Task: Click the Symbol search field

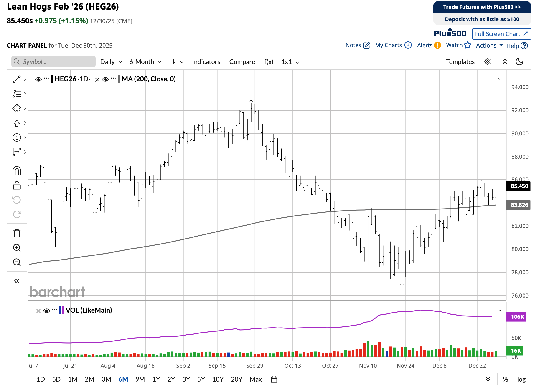Action: (x=54, y=62)
